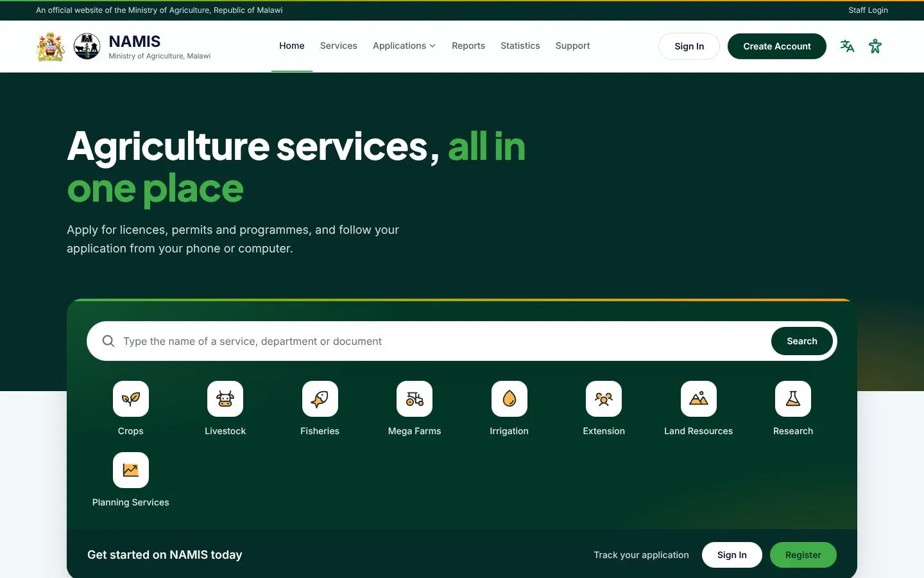924x578 pixels.
Task: Go to the Services nav item
Action: [x=339, y=46]
